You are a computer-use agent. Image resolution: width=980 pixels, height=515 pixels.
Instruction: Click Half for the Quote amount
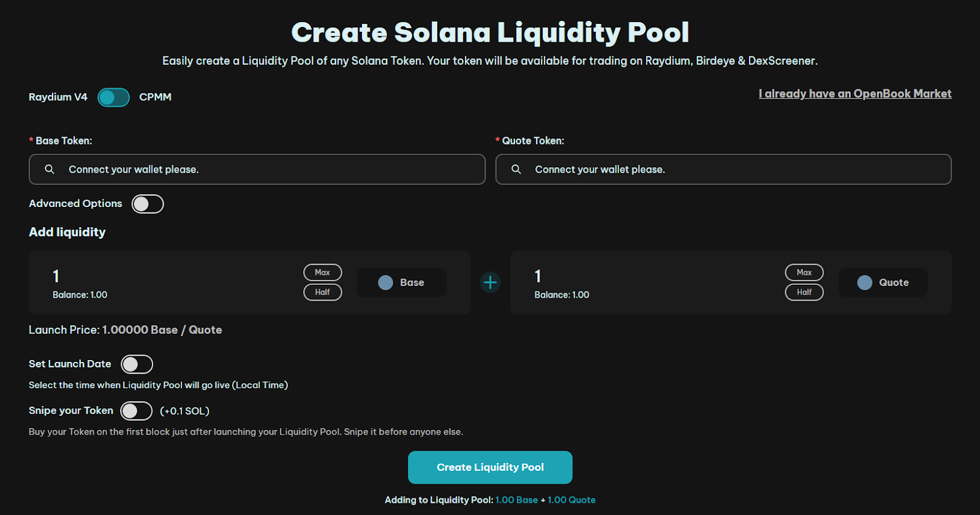(804, 292)
